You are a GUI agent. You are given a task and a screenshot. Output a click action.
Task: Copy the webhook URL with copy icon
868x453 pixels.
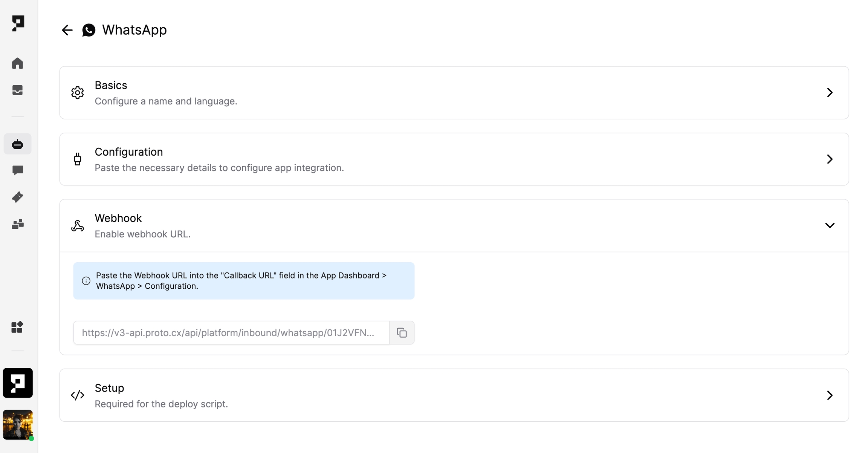(x=402, y=333)
